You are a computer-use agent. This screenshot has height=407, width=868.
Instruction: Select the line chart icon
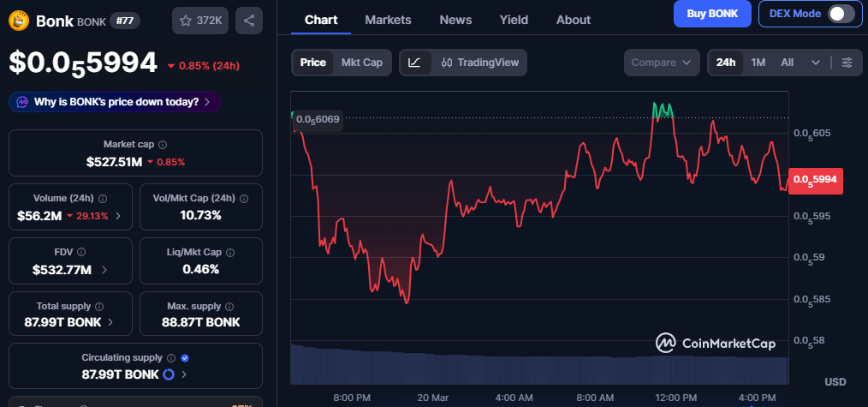point(415,63)
